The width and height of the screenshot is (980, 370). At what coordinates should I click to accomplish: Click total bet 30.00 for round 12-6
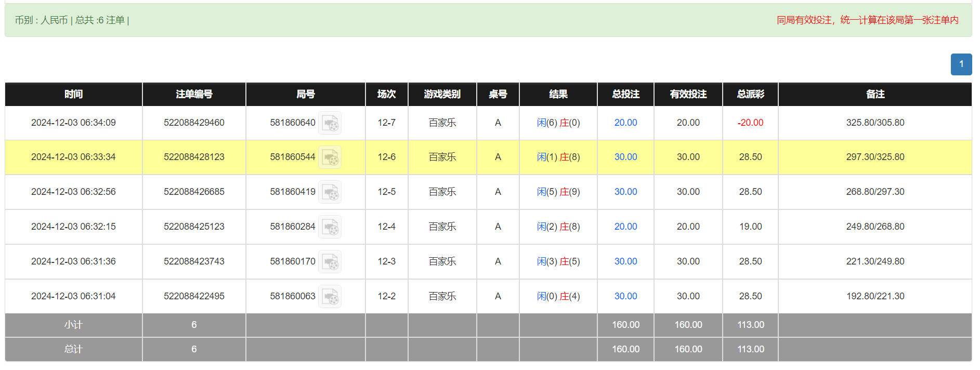pos(625,157)
